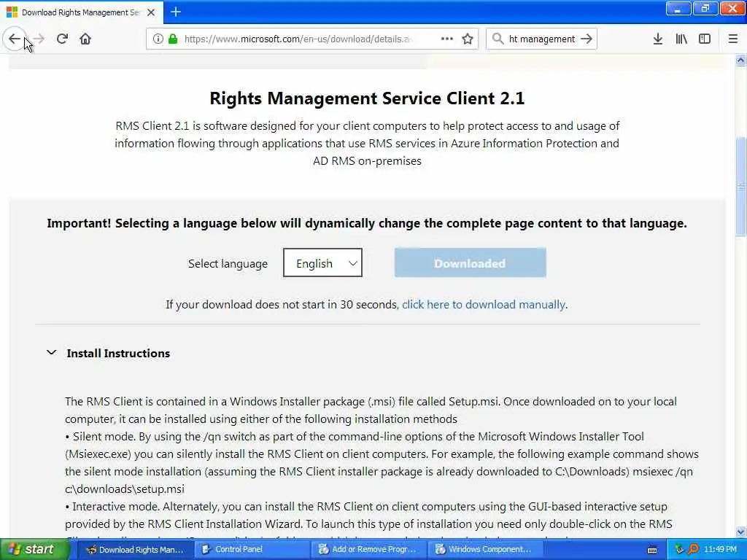Screen dimensions: 747x560
Task: Click the forward navigation arrow
Action: 39,39
